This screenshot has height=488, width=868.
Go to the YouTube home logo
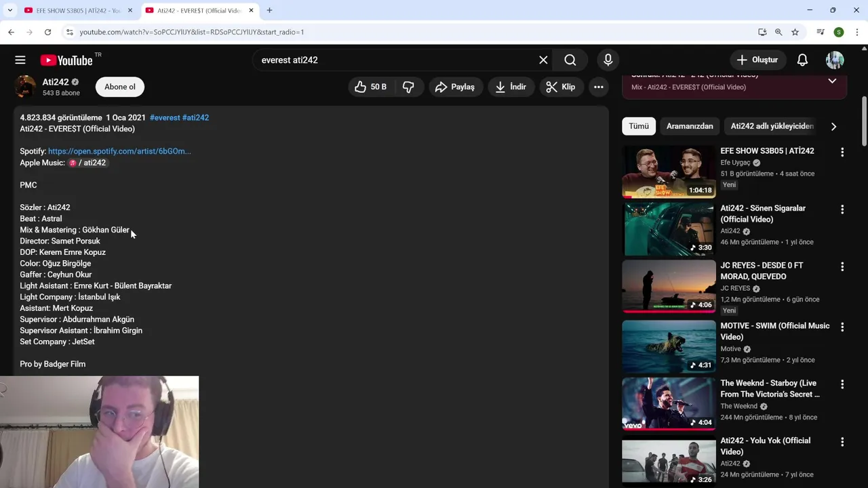66,60
